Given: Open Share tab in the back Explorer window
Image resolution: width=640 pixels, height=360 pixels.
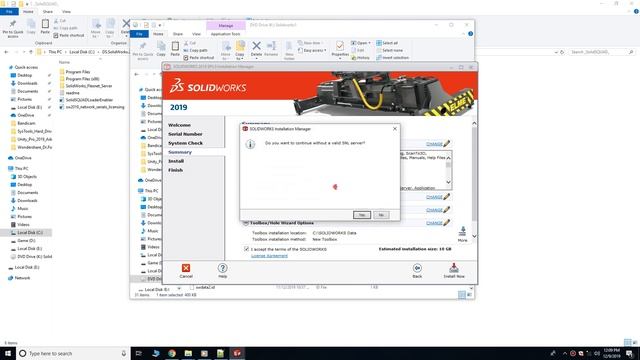Looking at the screenshot, I should (48, 12).
